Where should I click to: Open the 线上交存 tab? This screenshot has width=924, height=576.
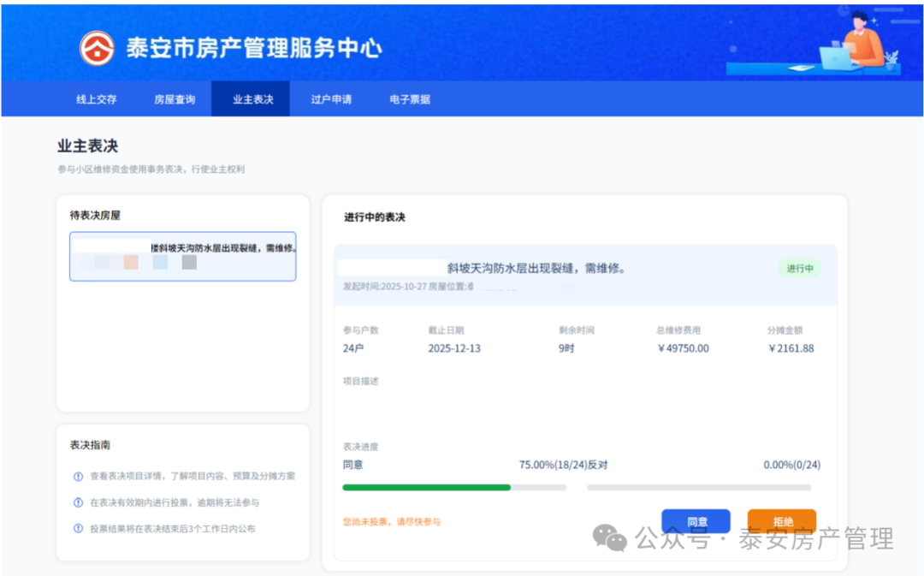(97, 99)
